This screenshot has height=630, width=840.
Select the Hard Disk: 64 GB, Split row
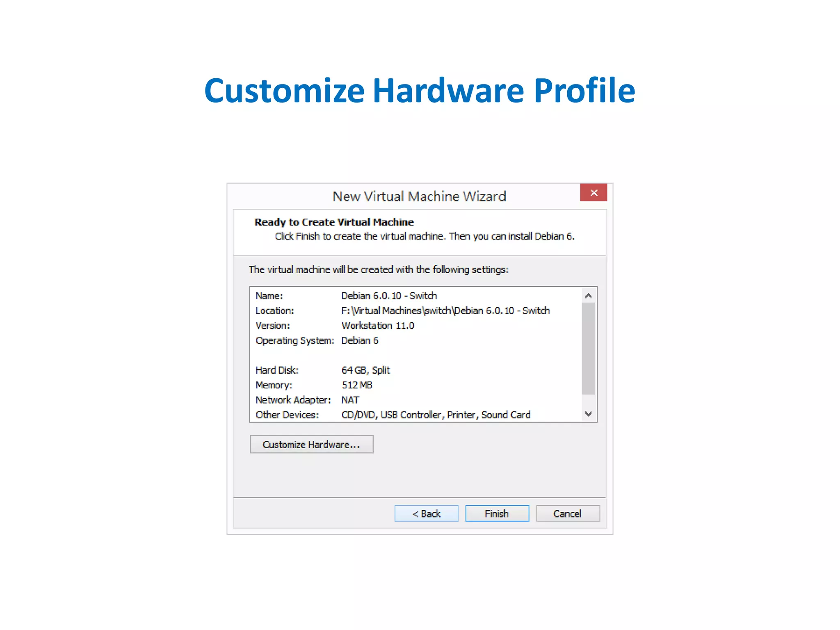click(365, 370)
